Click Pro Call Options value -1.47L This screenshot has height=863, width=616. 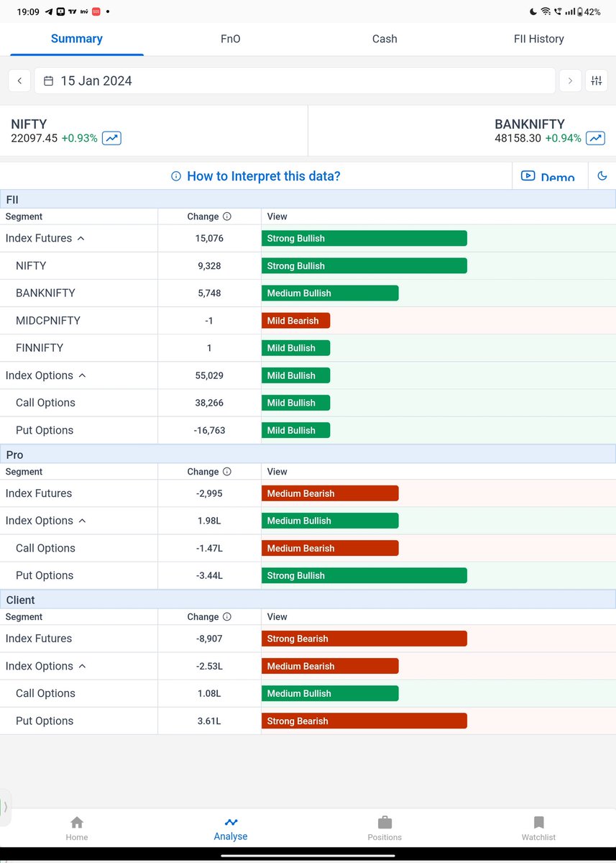pyautogui.click(x=209, y=548)
